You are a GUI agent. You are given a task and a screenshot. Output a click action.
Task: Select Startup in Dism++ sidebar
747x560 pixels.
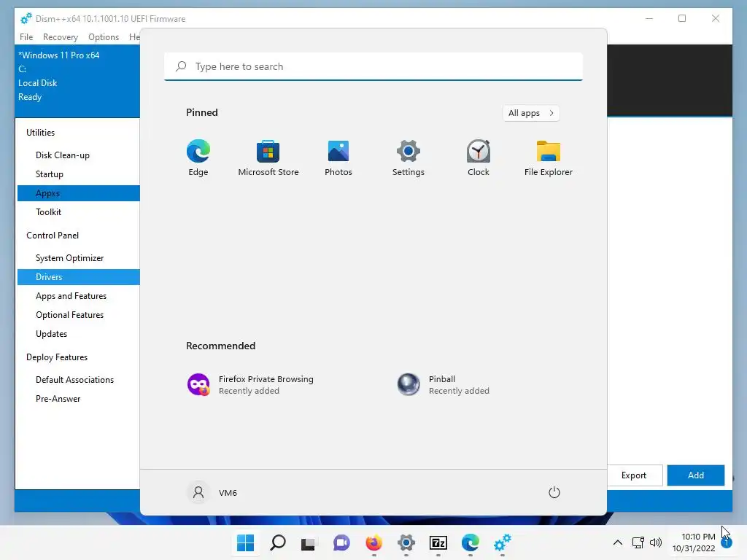click(x=50, y=174)
